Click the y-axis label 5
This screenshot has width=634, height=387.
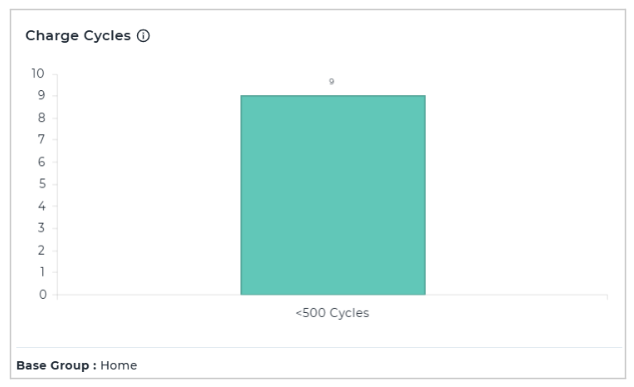pyautogui.click(x=42, y=184)
